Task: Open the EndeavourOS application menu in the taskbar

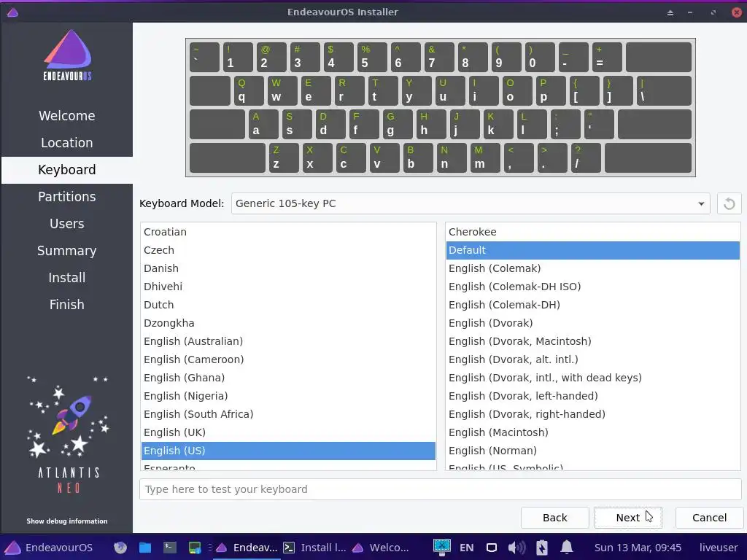Action: 49,548
